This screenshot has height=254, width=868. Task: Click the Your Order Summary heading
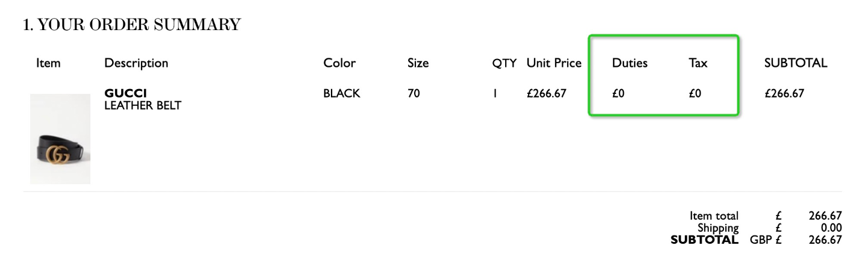tap(131, 25)
